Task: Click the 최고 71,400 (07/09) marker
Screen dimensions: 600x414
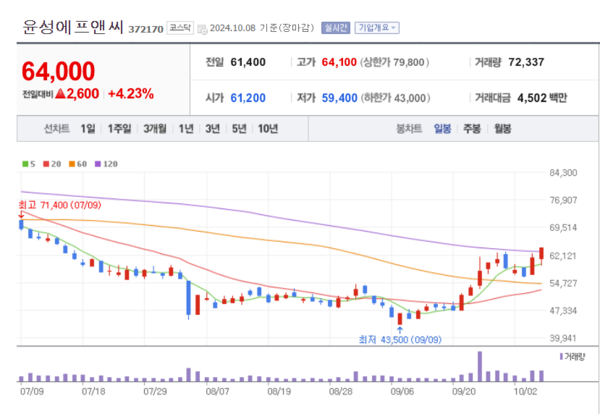Action: click(60, 205)
